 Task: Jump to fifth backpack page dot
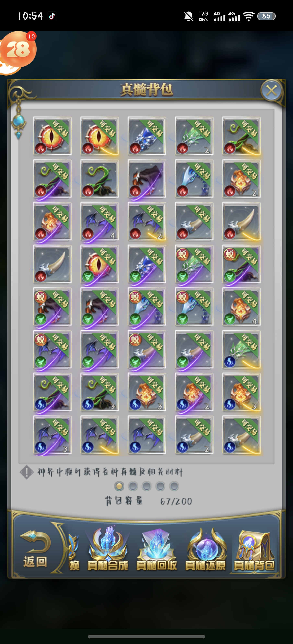tap(174, 486)
